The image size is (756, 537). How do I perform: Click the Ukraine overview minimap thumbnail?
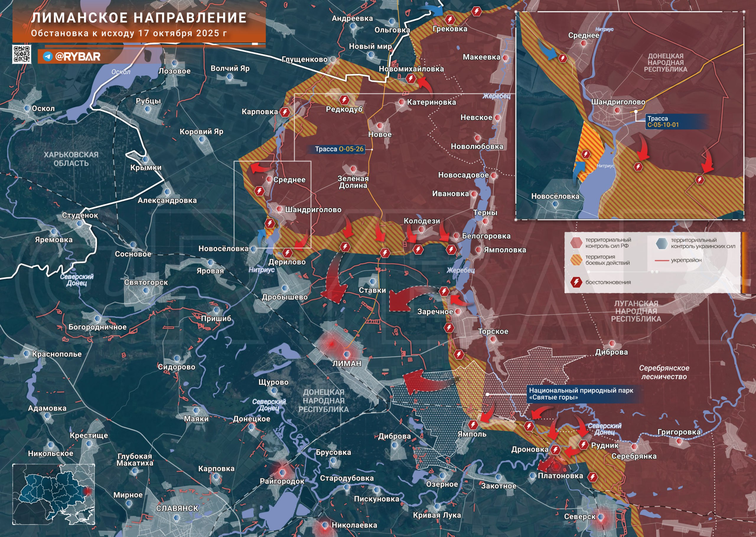tap(53, 494)
